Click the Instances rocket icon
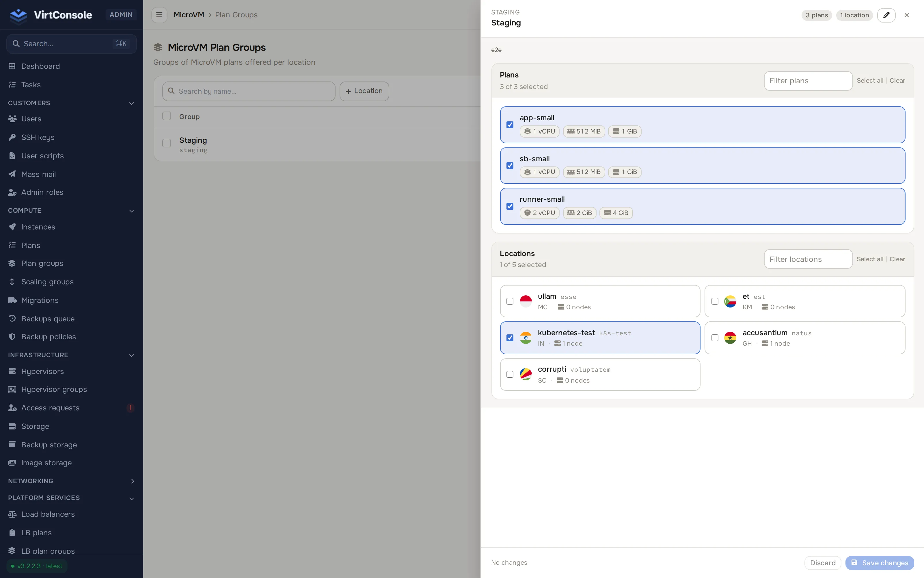Viewport: 924px width, 578px height. pos(12,227)
